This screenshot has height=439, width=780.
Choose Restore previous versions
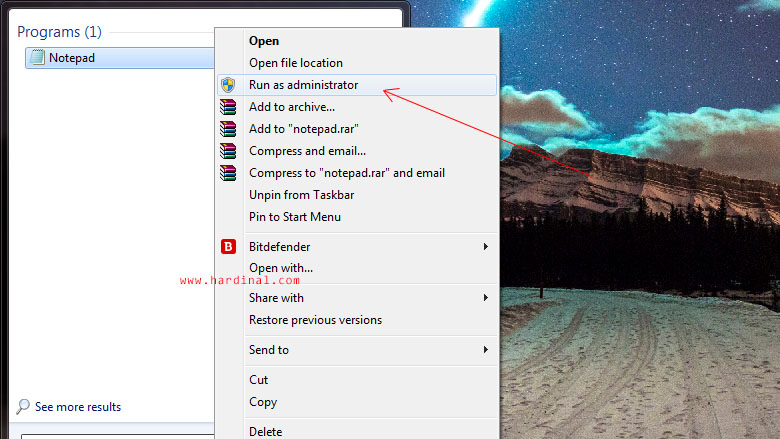point(357,320)
